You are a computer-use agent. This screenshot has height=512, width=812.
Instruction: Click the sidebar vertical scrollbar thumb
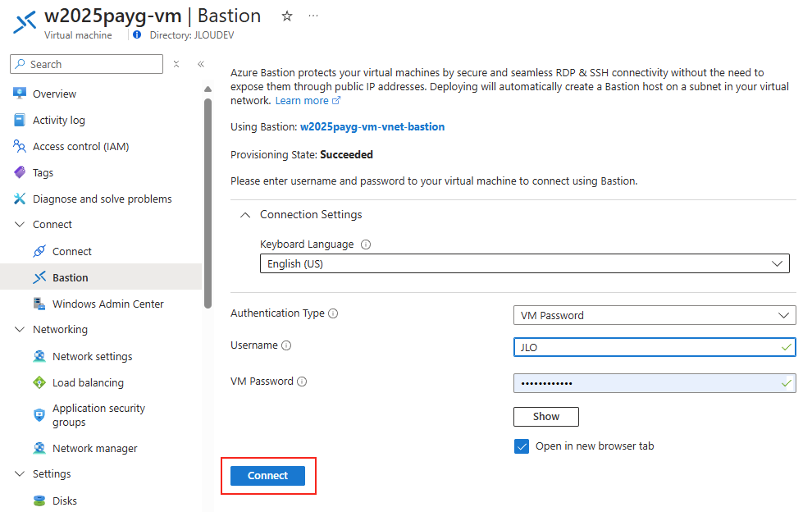tap(208, 203)
